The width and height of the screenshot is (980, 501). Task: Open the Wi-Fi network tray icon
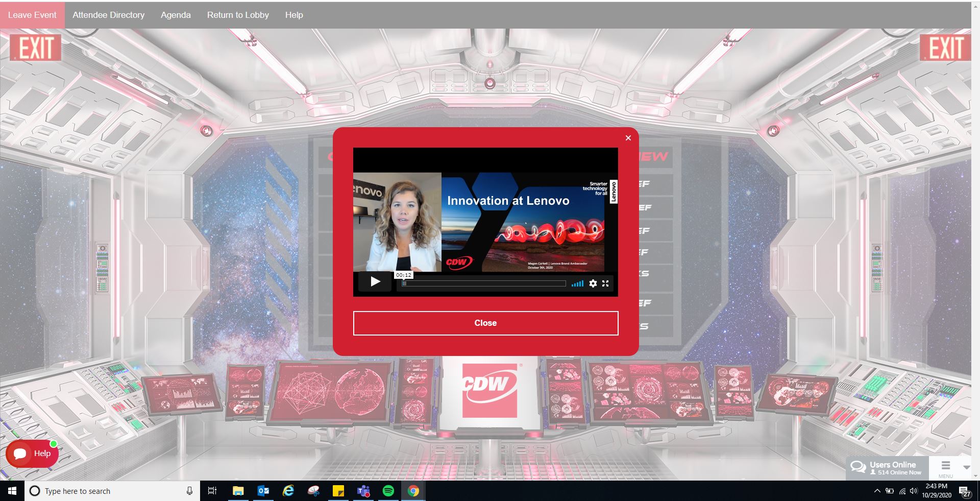click(902, 491)
